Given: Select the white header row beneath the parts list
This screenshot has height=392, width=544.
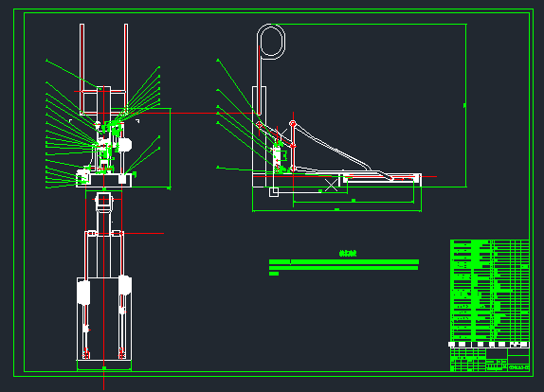Looking at the screenshot, I should click(x=489, y=345).
